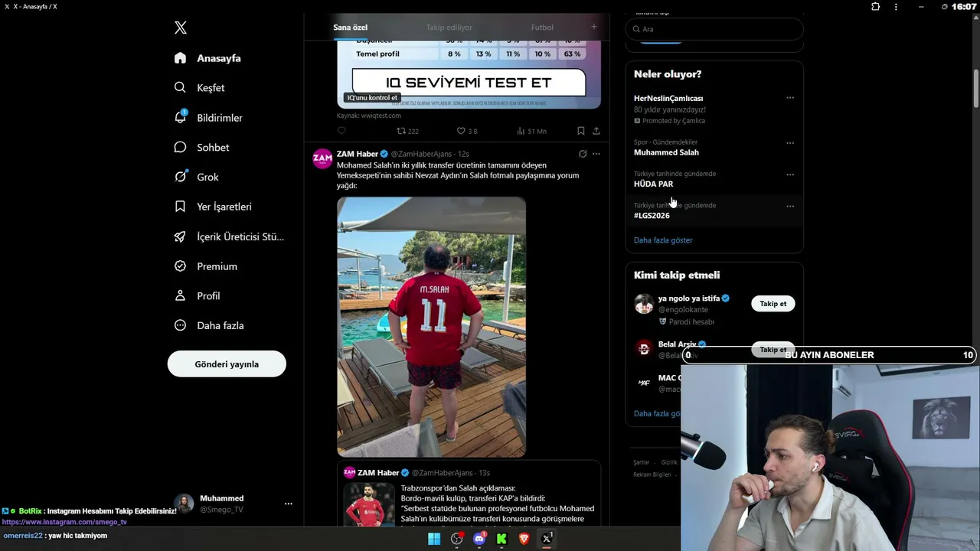Open Discord from the taskbar
The image size is (980, 551).
tap(479, 539)
